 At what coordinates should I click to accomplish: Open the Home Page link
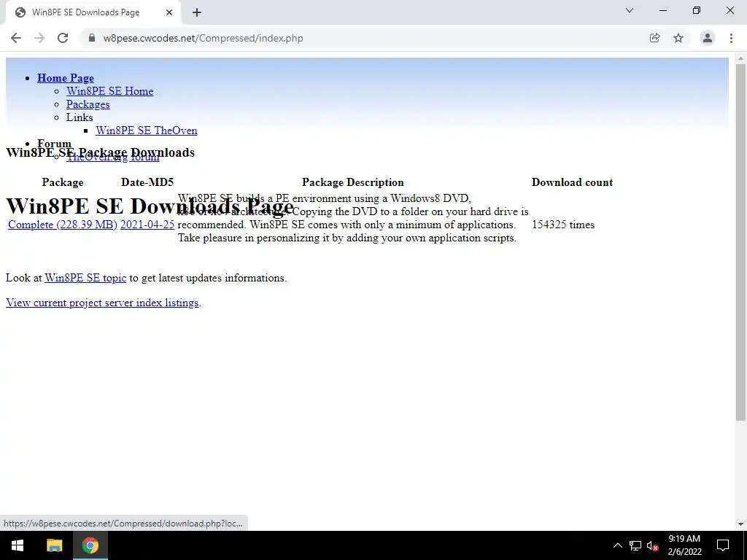(66, 78)
